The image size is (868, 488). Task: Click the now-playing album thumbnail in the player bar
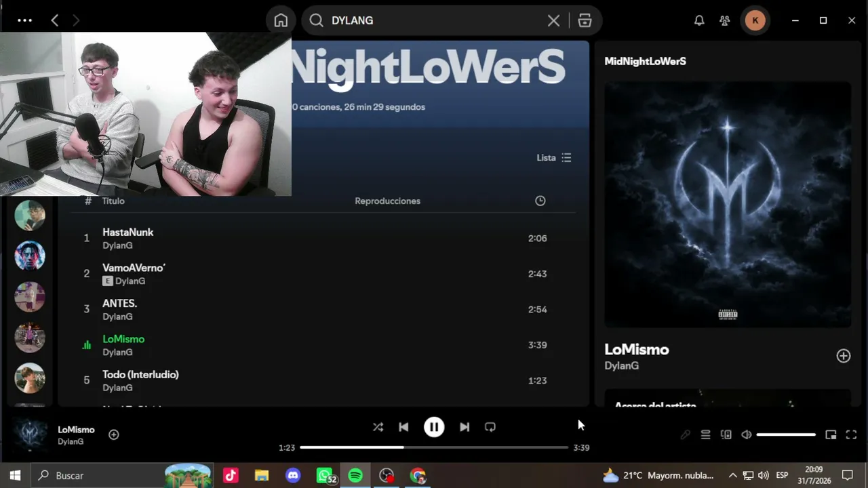point(31,434)
